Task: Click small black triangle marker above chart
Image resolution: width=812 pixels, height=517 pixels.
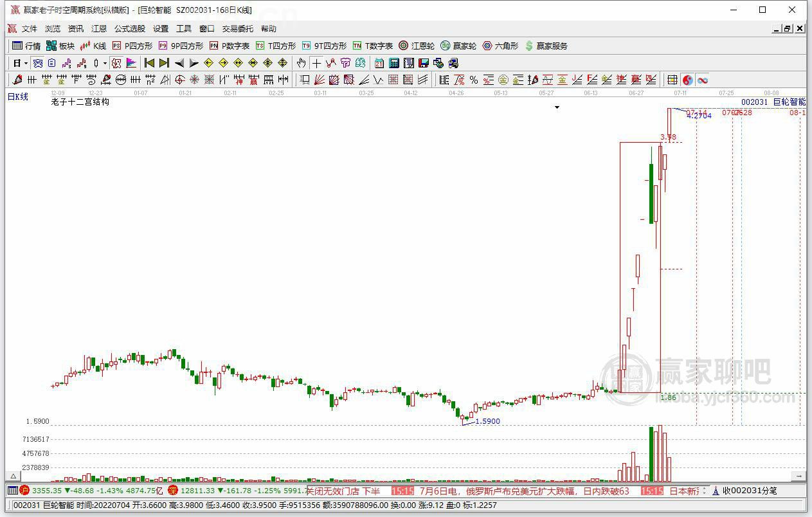Action: tap(557, 107)
